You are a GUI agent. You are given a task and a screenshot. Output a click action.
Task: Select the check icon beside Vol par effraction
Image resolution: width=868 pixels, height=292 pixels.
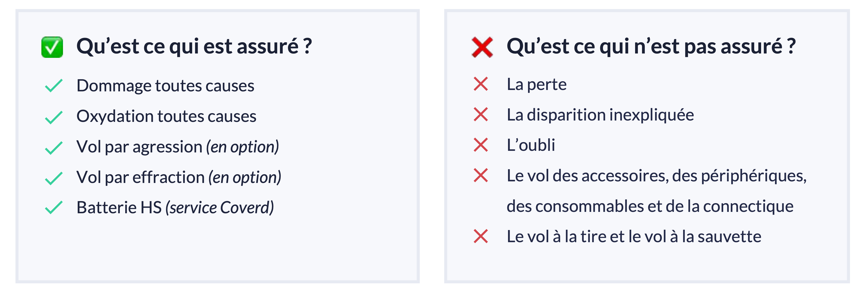click(54, 178)
